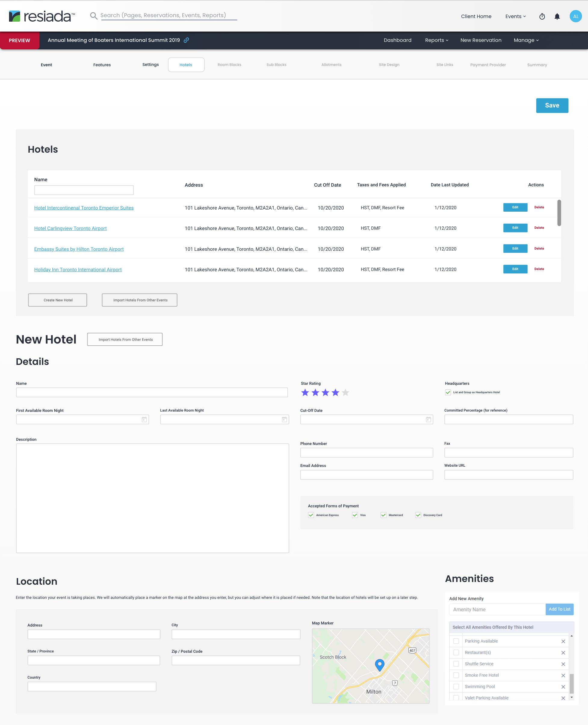Open the Manage dropdown
Image resolution: width=588 pixels, height=725 pixels.
526,40
